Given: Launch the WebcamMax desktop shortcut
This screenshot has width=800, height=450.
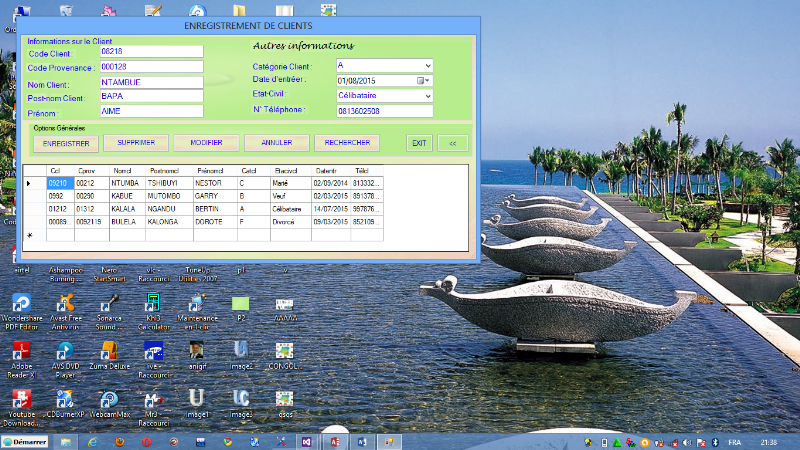Looking at the screenshot, I should coord(109,399).
